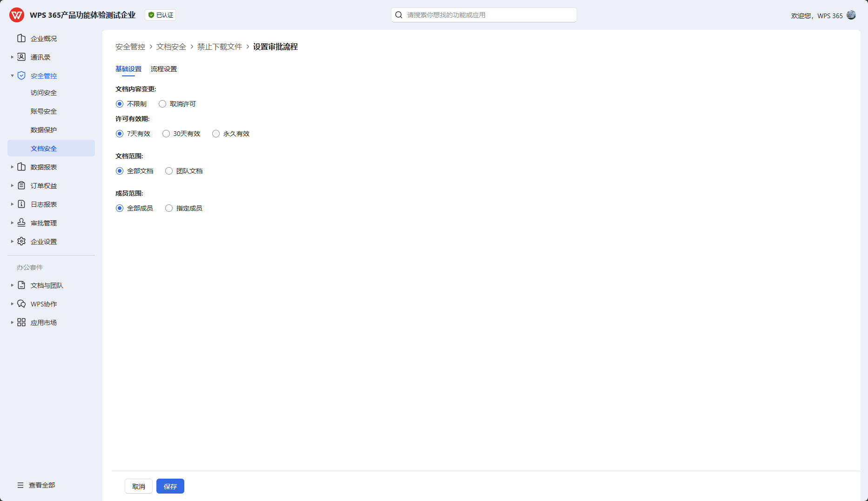Viewport: 868px width, 501px height.
Task: Click the 已认证 verified badge
Action: 161,15
